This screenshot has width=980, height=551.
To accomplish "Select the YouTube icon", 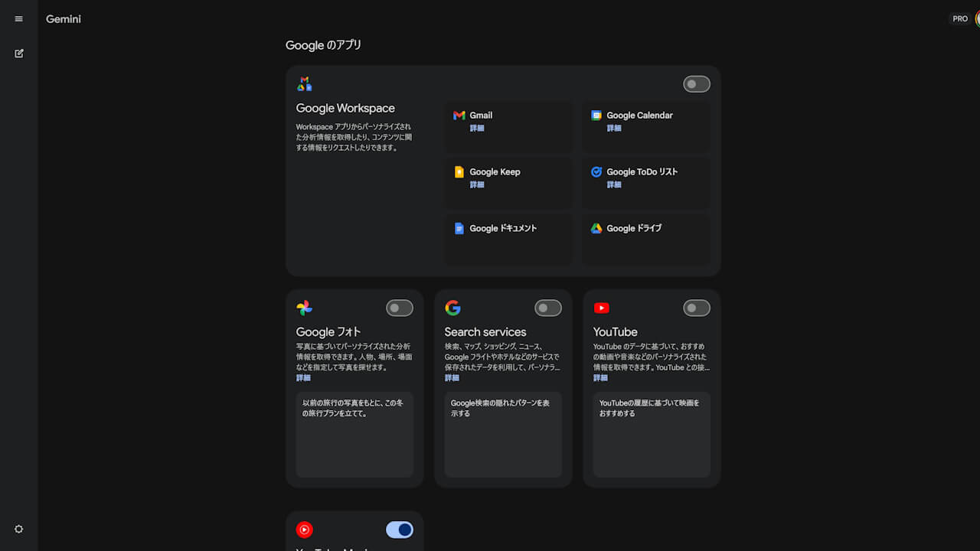I will point(602,308).
